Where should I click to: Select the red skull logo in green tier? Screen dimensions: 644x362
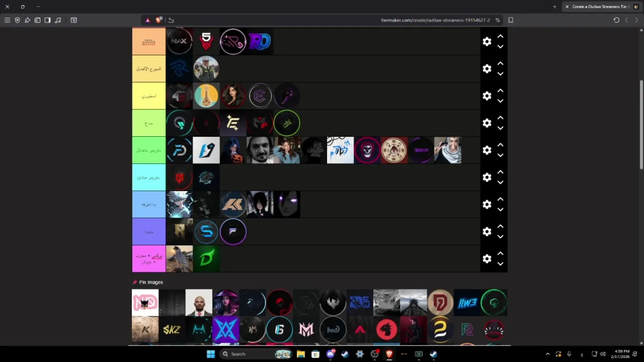click(367, 150)
